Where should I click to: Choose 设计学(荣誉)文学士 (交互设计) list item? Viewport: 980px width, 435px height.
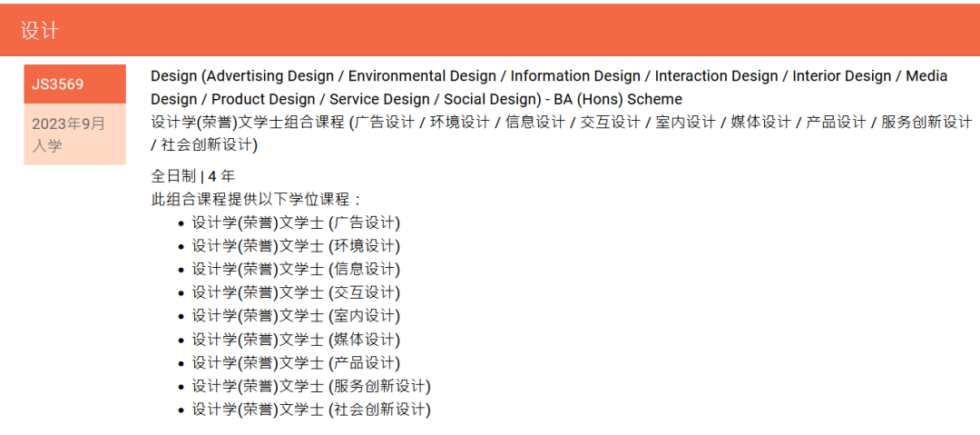[x=295, y=292]
